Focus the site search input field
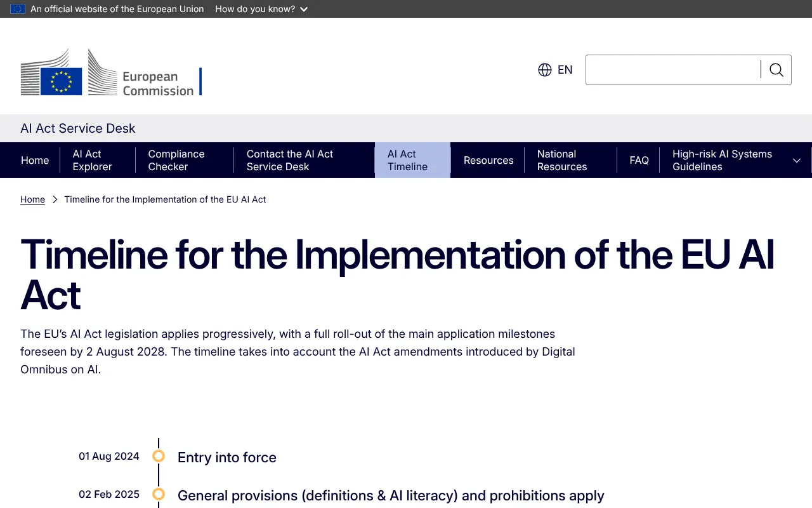 pos(673,70)
